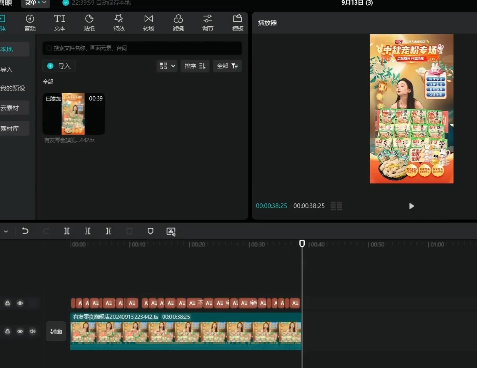Open the Text (TI) panel

[x=59, y=23]
